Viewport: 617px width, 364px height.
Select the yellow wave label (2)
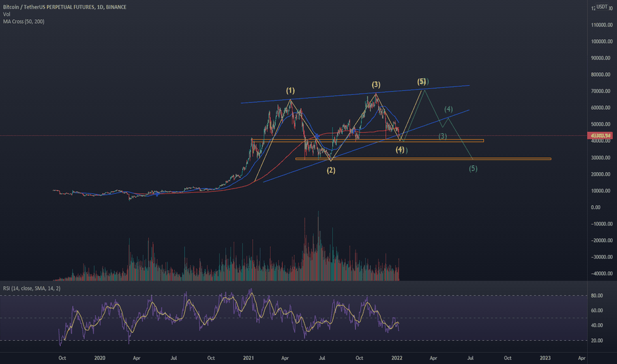(x=331, y=170)
